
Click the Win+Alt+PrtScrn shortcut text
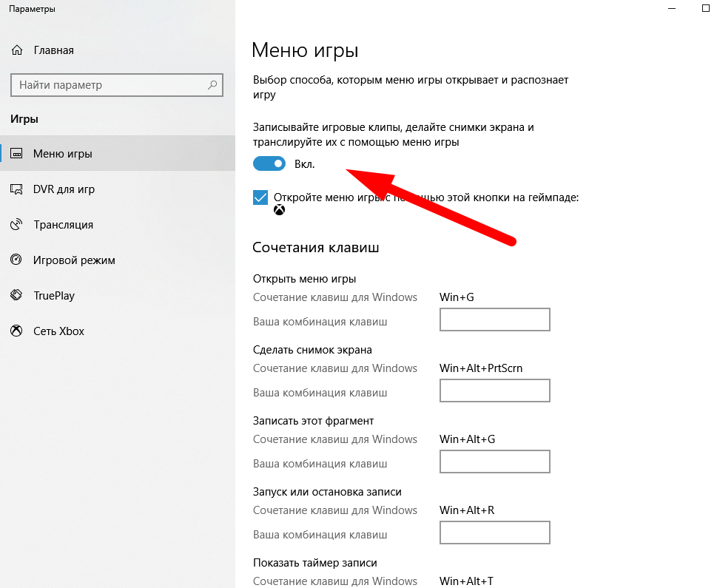[x=481, y=368]
